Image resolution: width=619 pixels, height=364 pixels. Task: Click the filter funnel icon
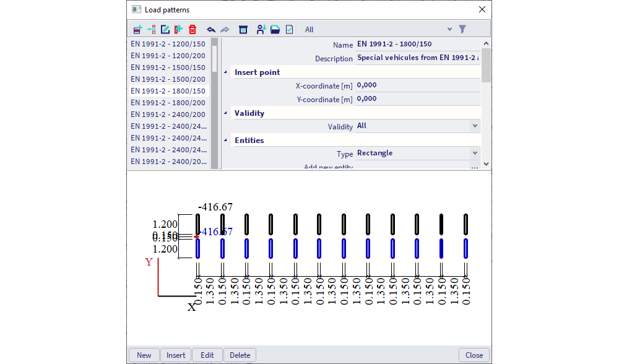463,29
